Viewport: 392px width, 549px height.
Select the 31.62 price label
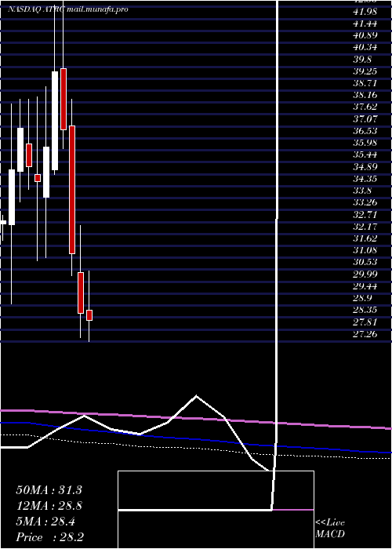pyautogui.click(x=365, y=238)
